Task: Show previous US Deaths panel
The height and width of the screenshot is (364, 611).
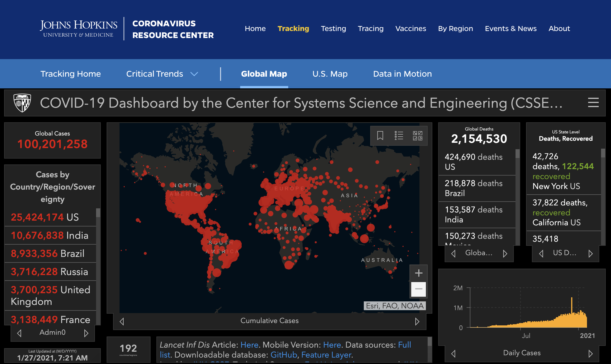Action: (x=541, y=253)
